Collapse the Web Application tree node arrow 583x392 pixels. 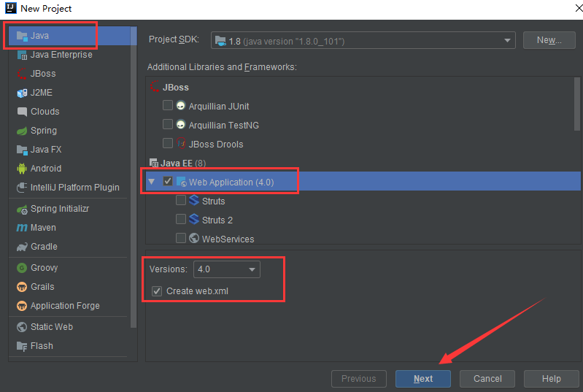(151, 182)
